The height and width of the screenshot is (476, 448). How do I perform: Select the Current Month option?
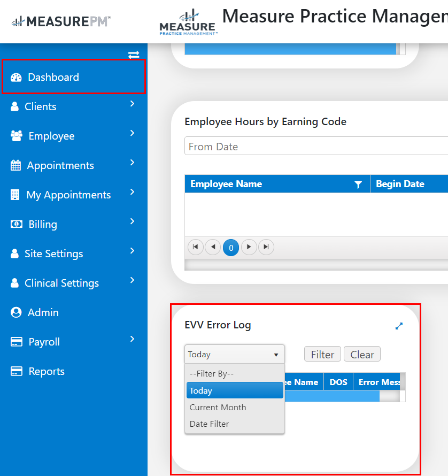(x=235, y=407)
